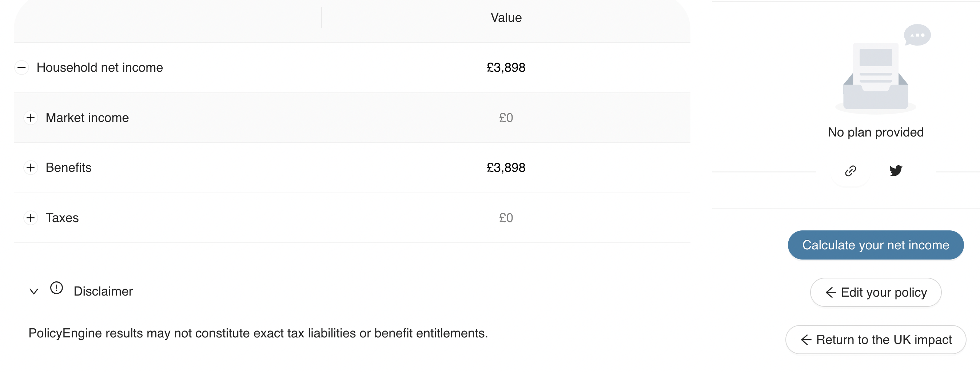Copy the shareable link icon

point(850,171)
